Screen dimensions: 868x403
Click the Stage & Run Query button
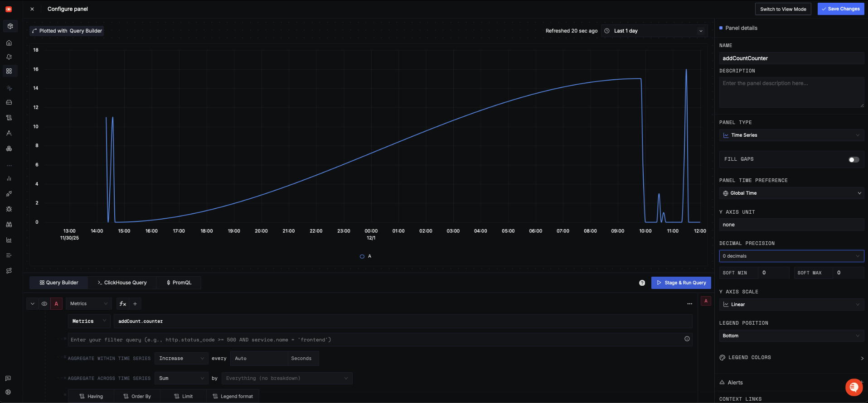(x=681, y=283)
